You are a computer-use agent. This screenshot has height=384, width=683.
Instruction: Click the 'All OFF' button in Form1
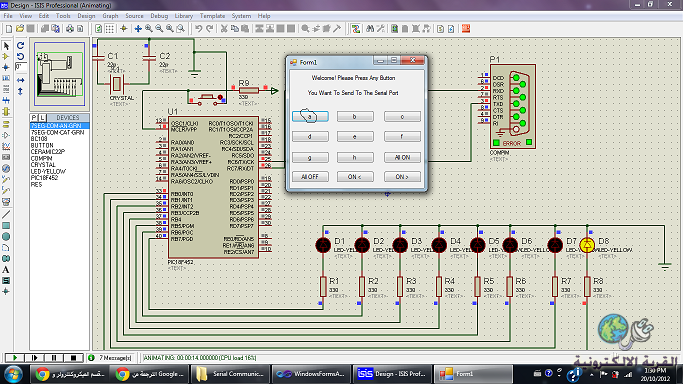coord(310,177)
